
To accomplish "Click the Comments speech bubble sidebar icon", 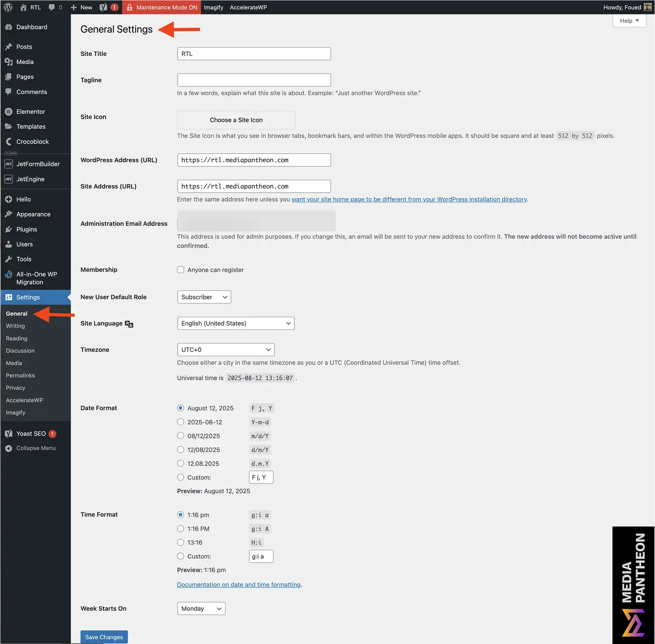I will [x=8, y=92].
